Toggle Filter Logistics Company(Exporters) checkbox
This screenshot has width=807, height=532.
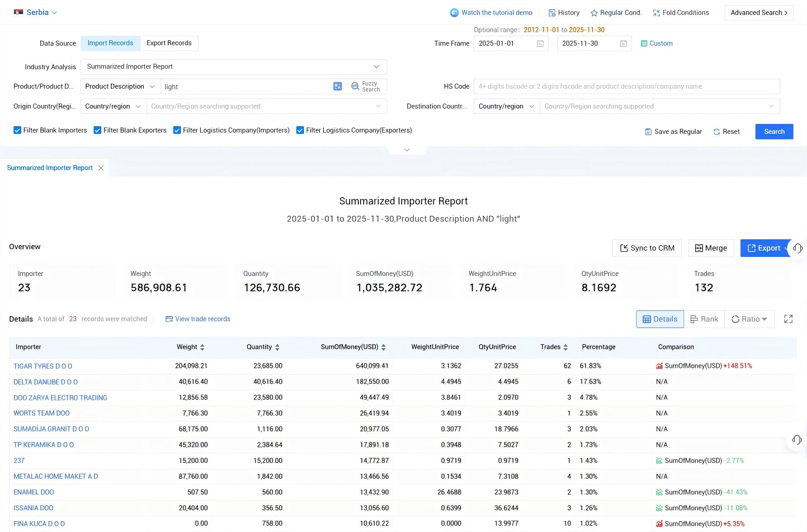click(300, 130)
